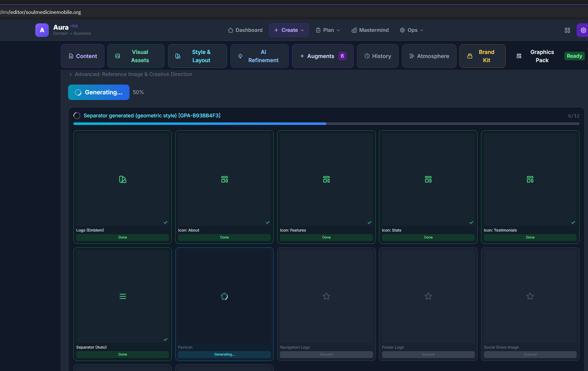Click the Generating... button
588x371 pixels.
[x=99, y=92]
